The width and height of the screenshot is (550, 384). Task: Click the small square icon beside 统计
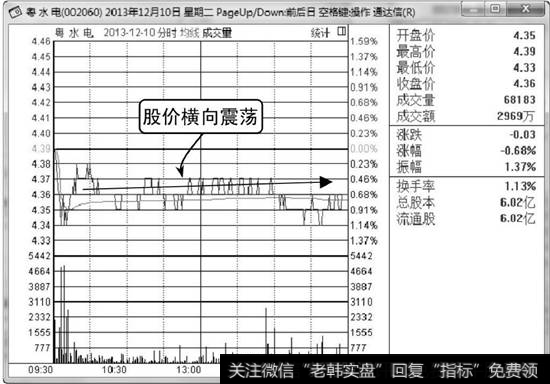click(342, 32)
